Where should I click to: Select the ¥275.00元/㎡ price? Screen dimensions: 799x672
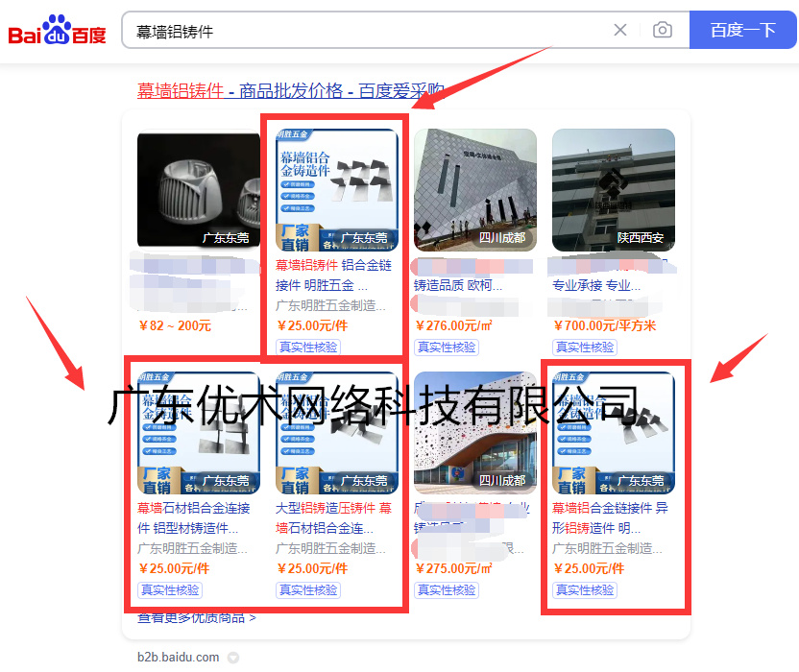[x=454, y=568]
